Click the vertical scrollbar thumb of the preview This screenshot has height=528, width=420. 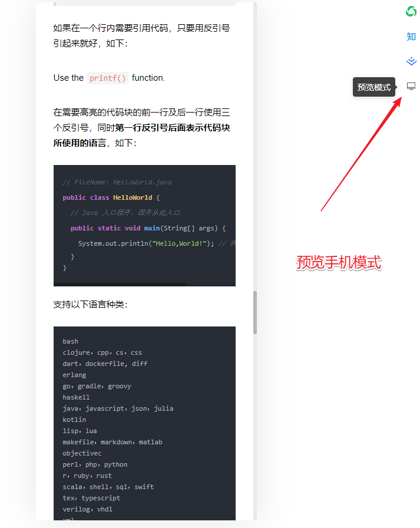point(255,312)
